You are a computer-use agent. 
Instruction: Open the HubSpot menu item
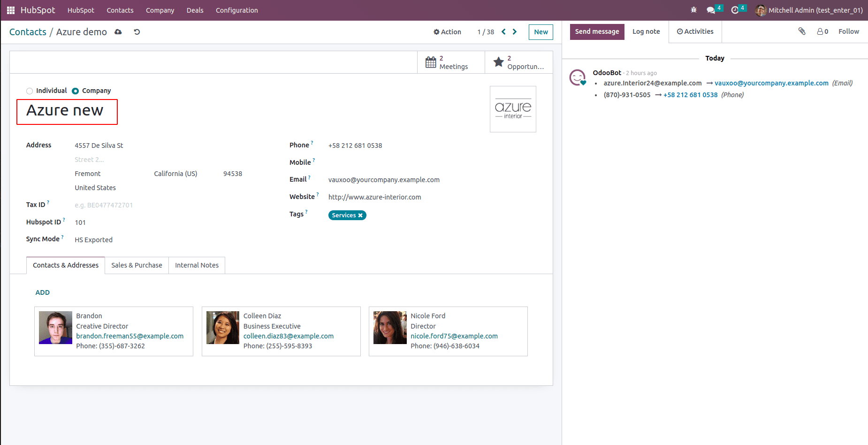[x=81, y=10]
